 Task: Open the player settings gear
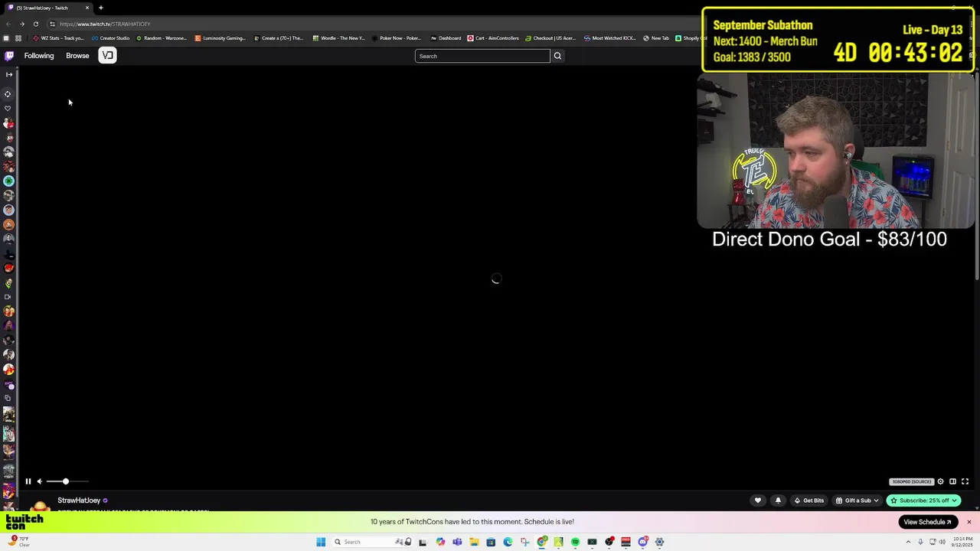(941, 481)
